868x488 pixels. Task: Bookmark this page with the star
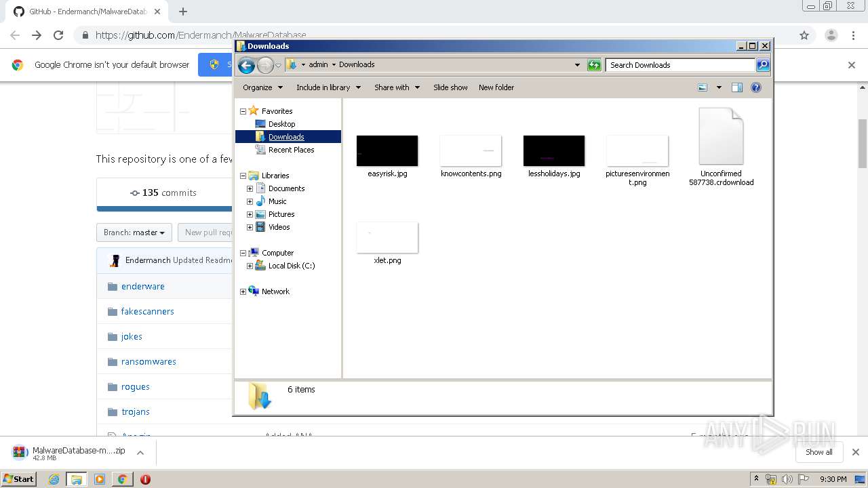(x=804, y=35)
